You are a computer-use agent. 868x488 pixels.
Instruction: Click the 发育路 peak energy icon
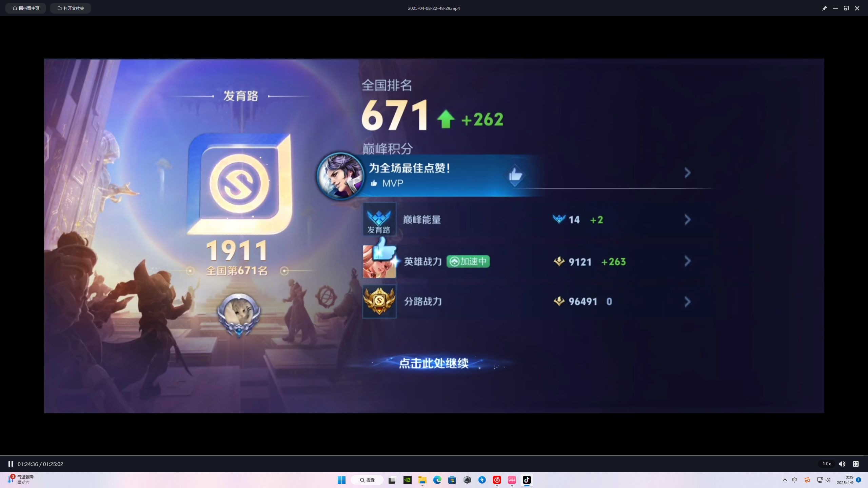coord(379,219)
